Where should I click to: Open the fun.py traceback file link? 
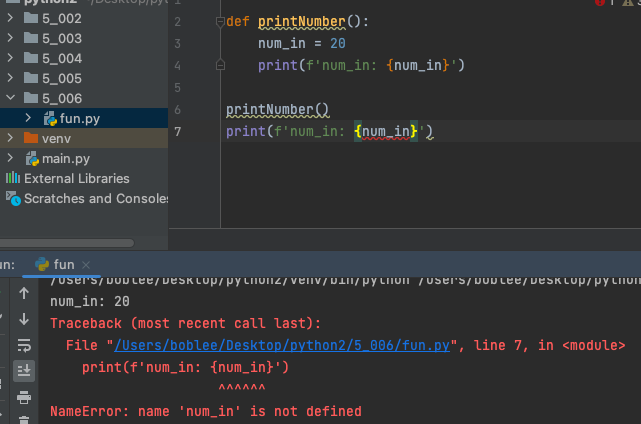[282, 345]
